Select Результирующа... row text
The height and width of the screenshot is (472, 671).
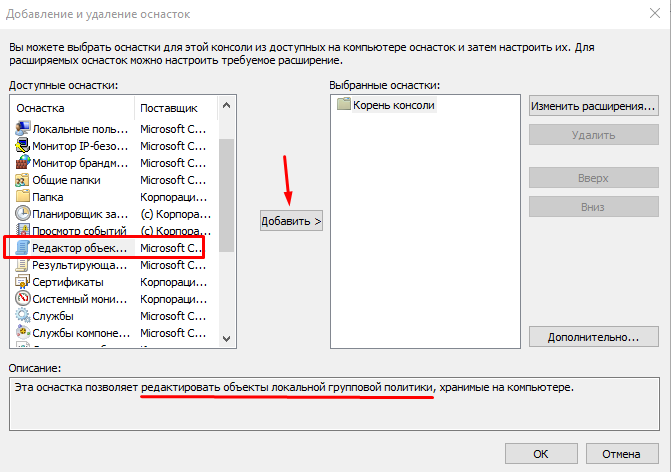coord(80,265)
